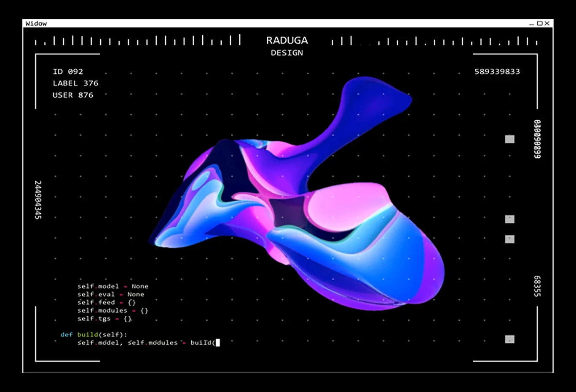Click the "DESIGN" subtitle
This screenshot has height=392, width=576.
pyautogui.click(x=287, y=53)
